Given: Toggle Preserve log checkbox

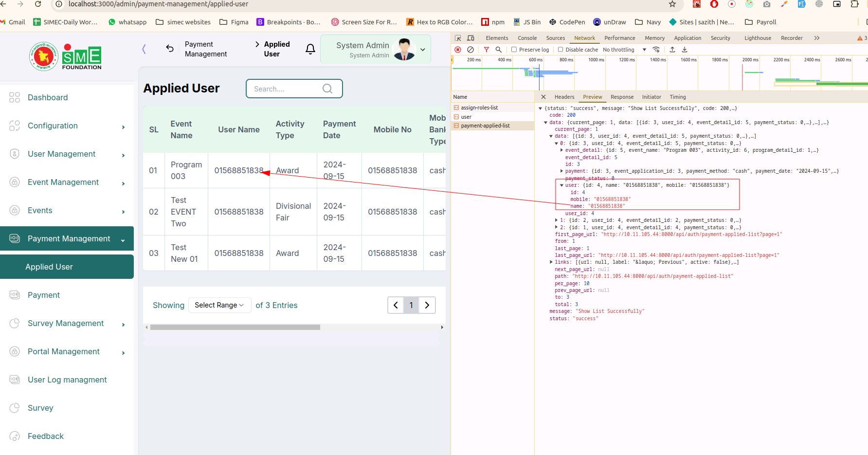Looking at the screenshot, I should tap(514, 50).
